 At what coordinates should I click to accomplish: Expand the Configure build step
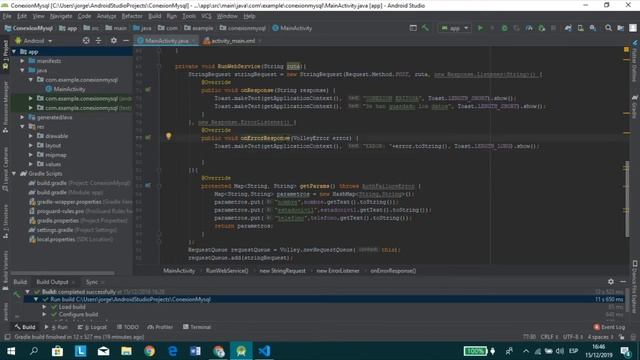click(44, 314)
